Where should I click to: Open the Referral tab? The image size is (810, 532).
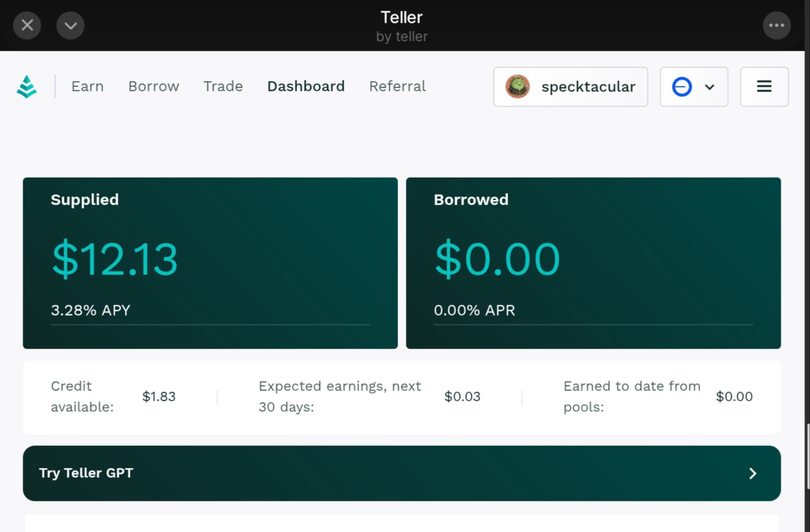tap(397, 86)
